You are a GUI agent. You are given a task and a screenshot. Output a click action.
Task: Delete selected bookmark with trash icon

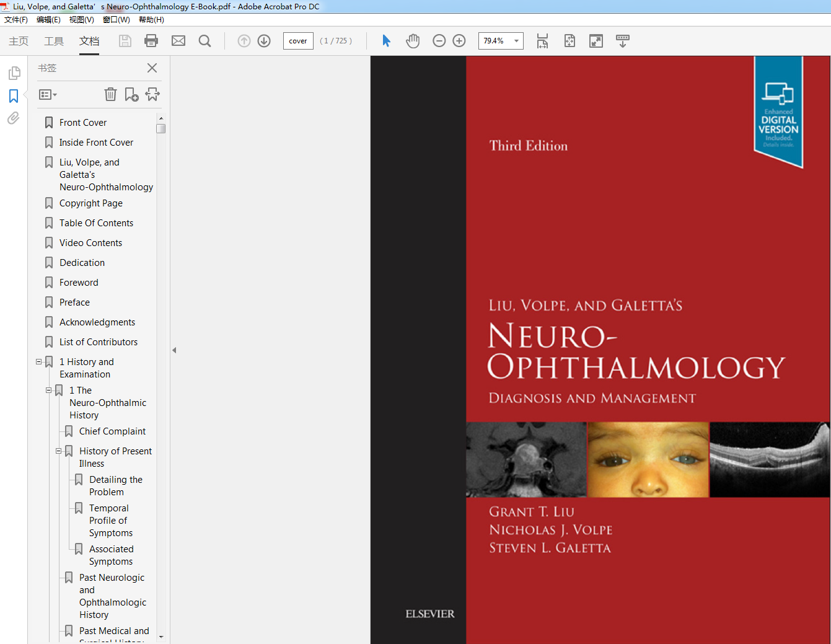click(x=110, y=94)
